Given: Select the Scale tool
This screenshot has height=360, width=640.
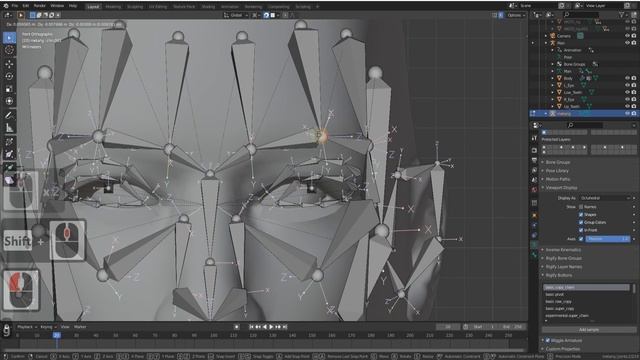Looking at the screenshot, I should click(x=9, y=89).
